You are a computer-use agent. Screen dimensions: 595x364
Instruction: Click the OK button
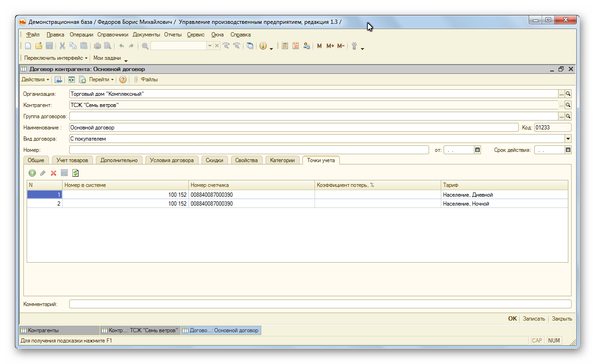(513, 319)
